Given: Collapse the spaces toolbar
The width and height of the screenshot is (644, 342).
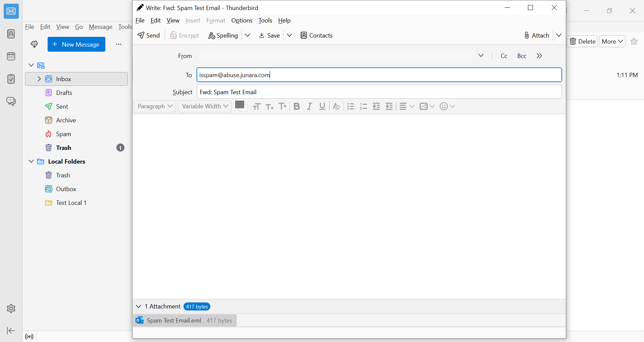Looking at the screenshot, I should pyautogui.click(x=11, y=331).
